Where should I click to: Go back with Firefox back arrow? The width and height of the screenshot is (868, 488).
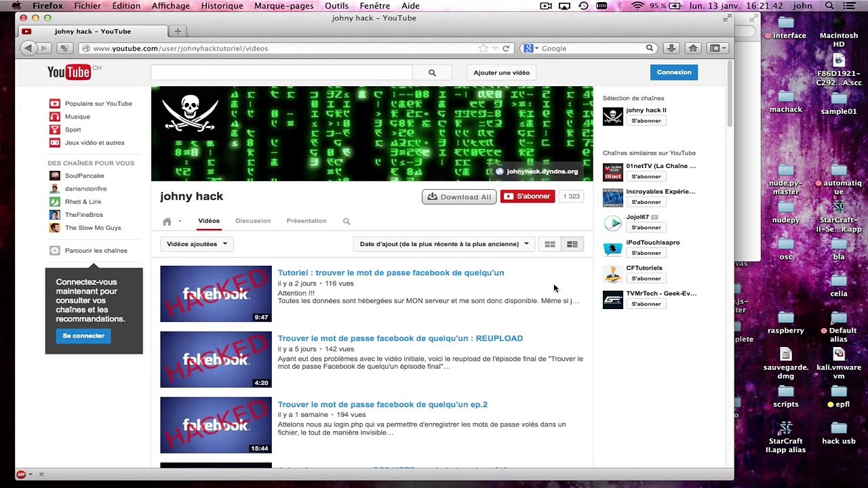[x=28, y=48]
